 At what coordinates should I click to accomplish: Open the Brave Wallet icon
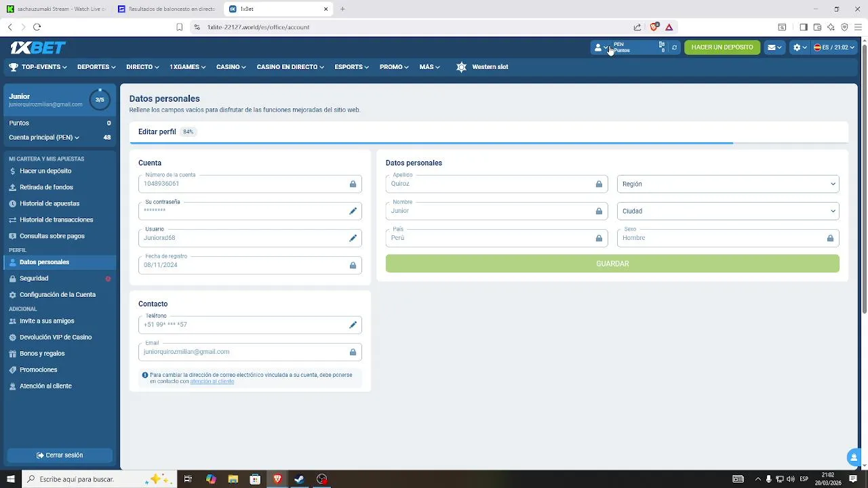pyautogui.click(x=817, y=27)
